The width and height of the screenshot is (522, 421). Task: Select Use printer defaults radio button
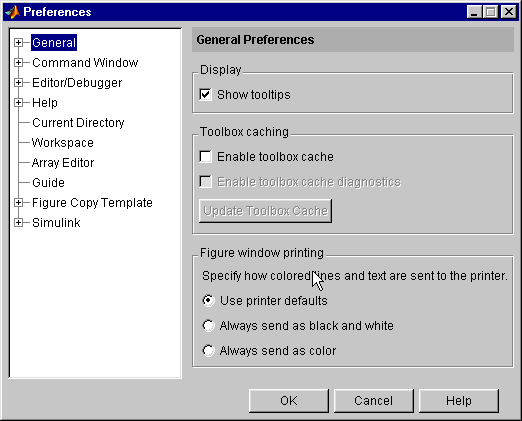point(208,301)
